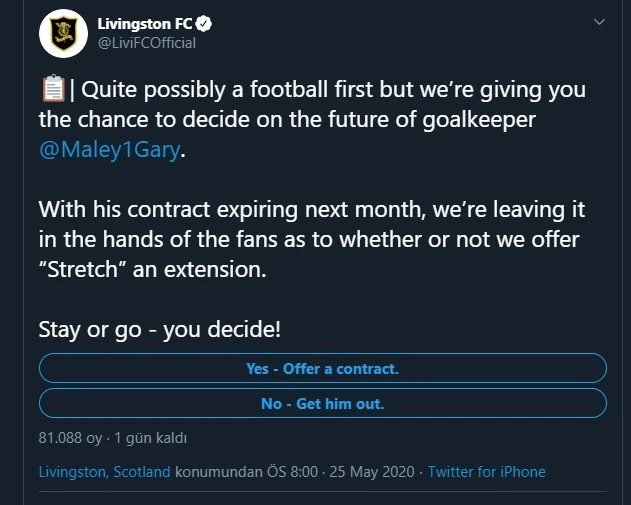The height and width of the screenshot is (505, 631).
Task: Vote "Yes - Offer a contract."
Action: coord(322,369)
